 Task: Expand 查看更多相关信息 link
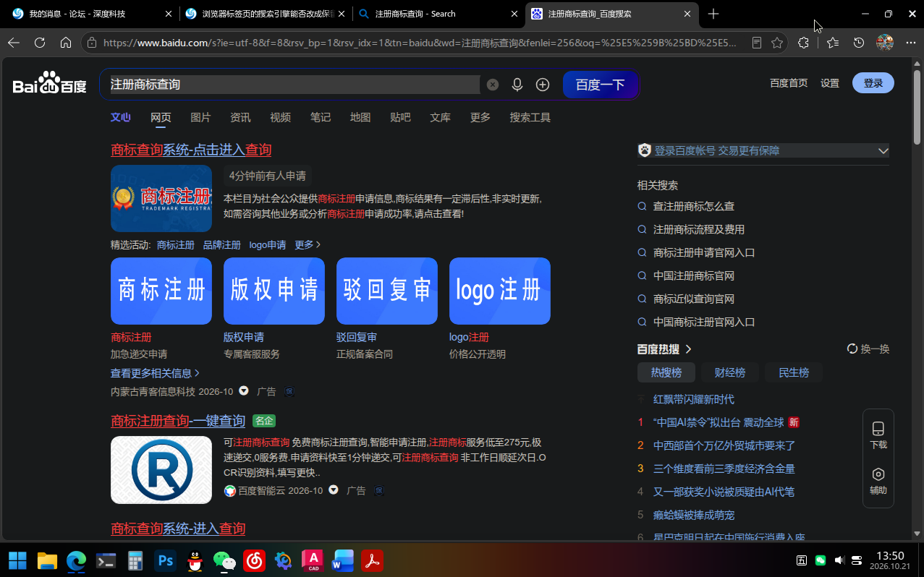(156, 373)
